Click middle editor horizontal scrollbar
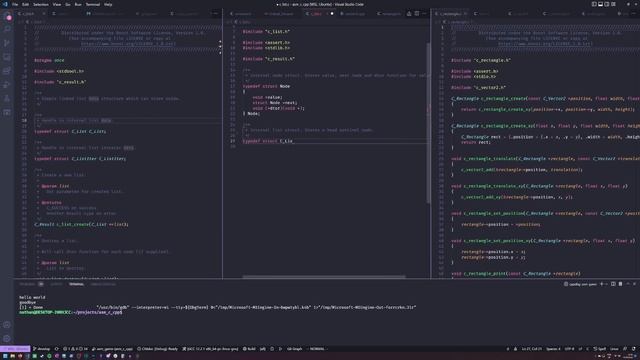 tap(324, 277)
